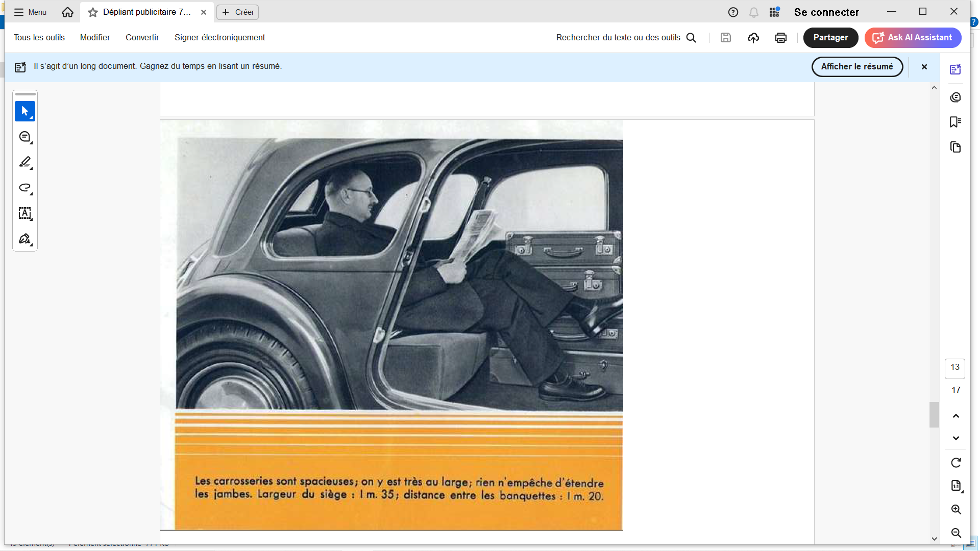Click Afficher le résumé button
The image size is (980, 551).
click(857, 67)
